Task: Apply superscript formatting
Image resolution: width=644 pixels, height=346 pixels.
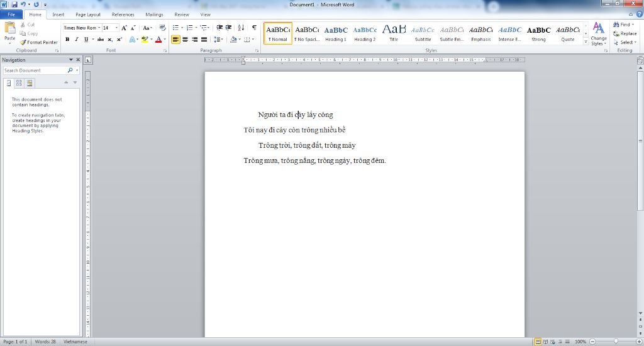Action: pos(119,40)
